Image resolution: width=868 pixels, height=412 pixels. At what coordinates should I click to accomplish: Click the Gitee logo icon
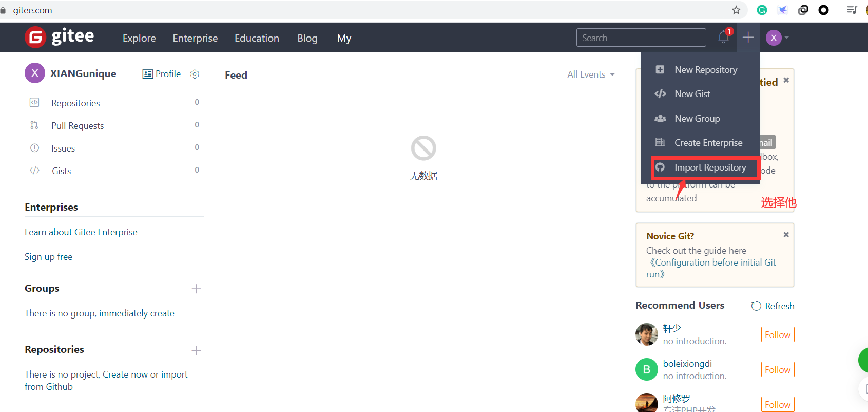35,37
